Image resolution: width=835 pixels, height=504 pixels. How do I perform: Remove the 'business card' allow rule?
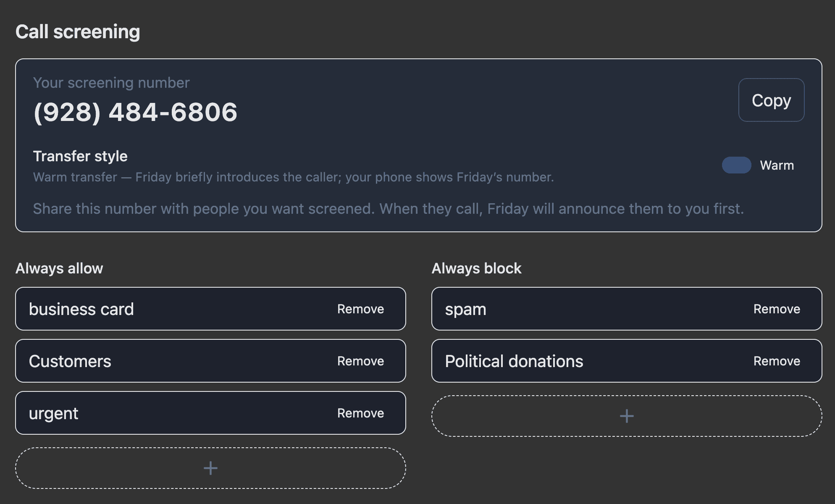tap(360, 309)
